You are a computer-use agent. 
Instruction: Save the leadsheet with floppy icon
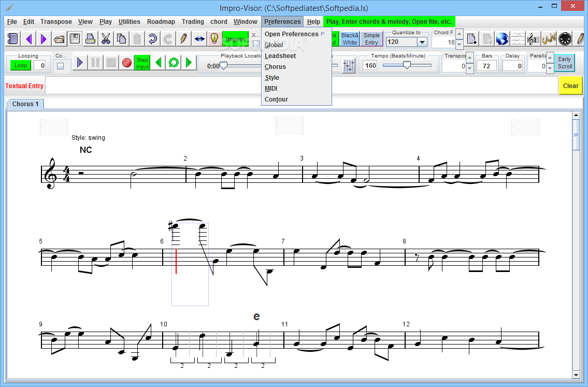click(75, 39)
